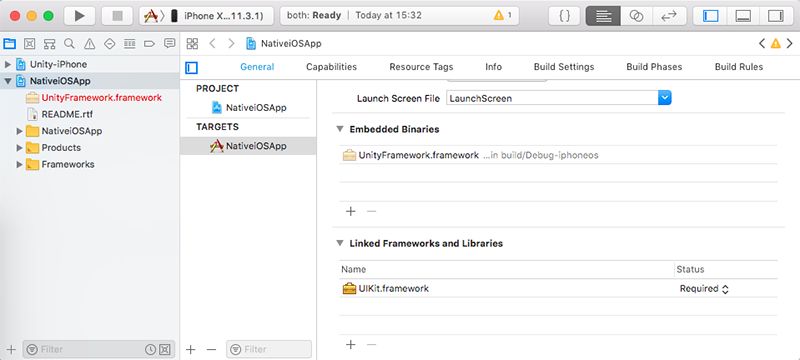Click the targets Filter field
This screenshot has width=800, height=360.
(269, 349)
